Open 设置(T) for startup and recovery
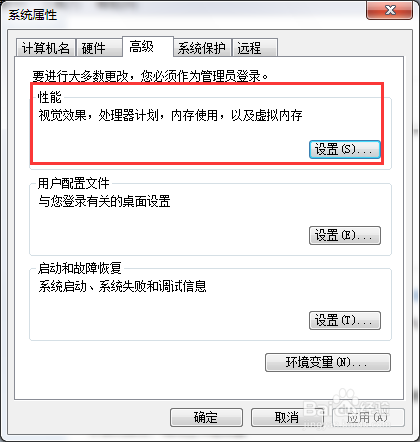This screenshot has width=420, height=442. coord(345,321)
